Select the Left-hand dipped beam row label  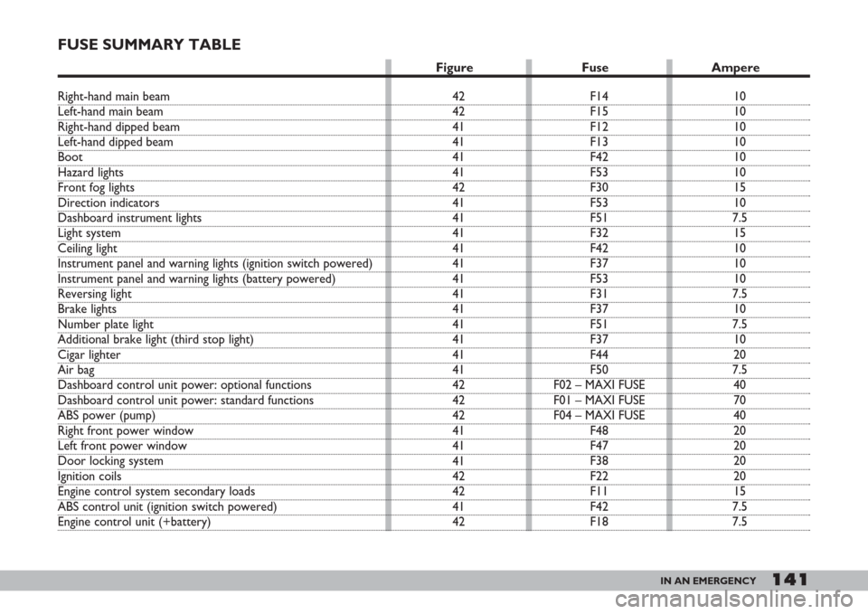coord(115,142)
